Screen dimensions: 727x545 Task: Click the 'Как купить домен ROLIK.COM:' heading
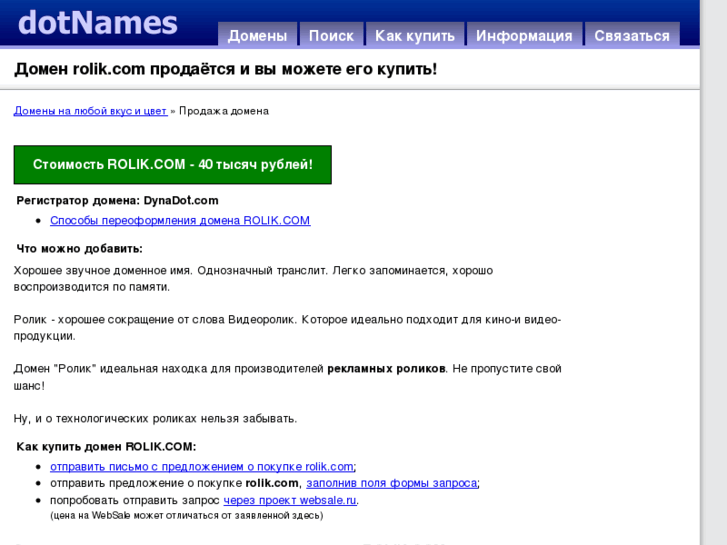coord(106,447)
